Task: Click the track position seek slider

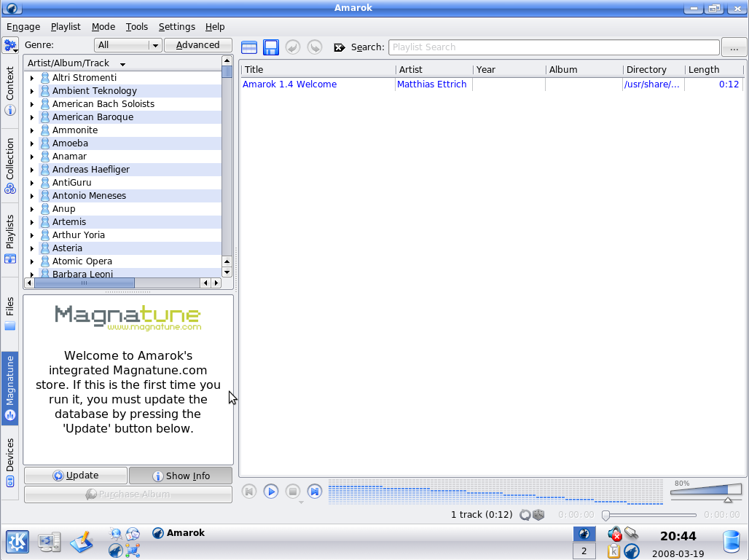Action: coord(651,515)
